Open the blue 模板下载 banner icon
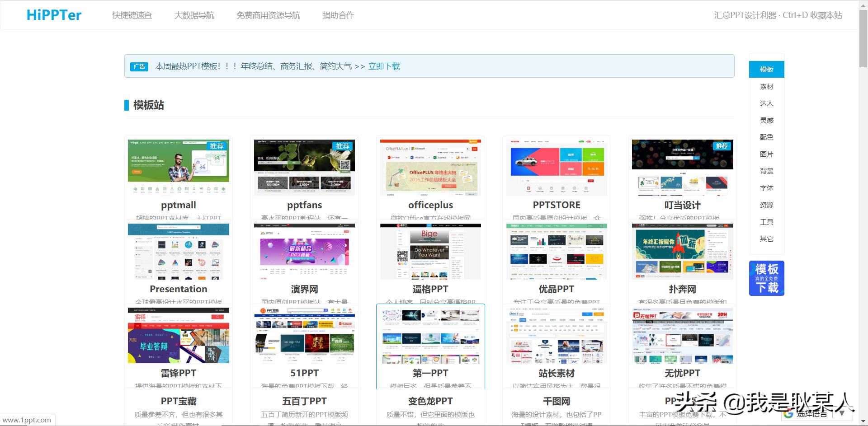Viewport: 868px width, 426px height. 766,278
